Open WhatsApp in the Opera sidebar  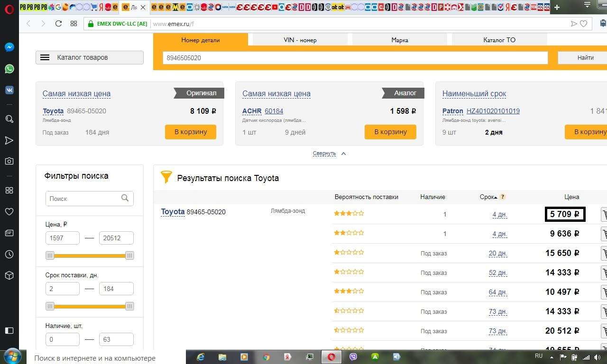point(9,69)
